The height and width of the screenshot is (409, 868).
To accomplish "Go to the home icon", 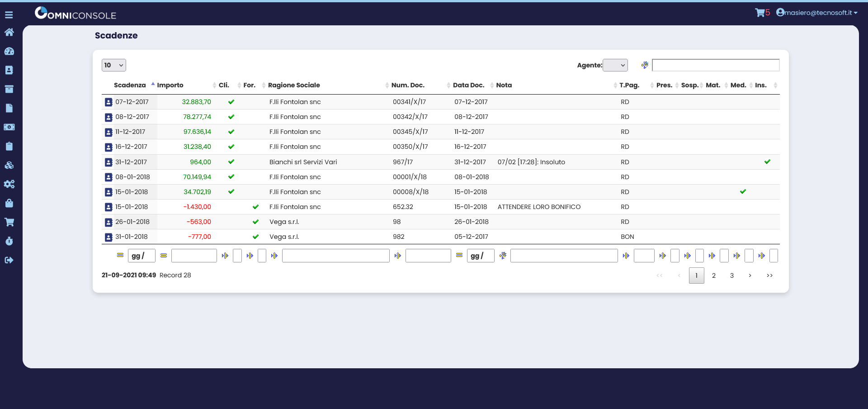I will click(9, 32).
